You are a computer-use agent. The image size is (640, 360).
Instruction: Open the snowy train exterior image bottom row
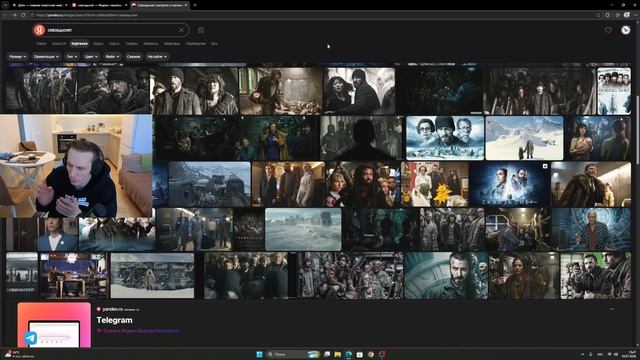(152, 276)
